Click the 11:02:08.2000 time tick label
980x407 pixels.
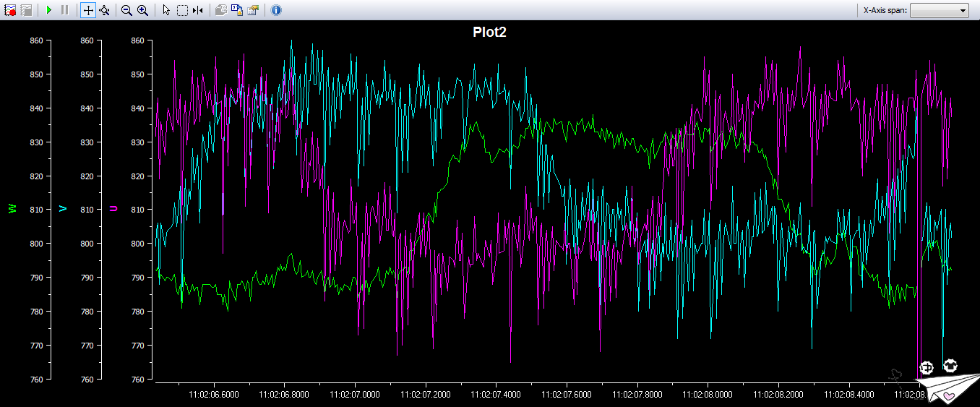pos(778,395)
